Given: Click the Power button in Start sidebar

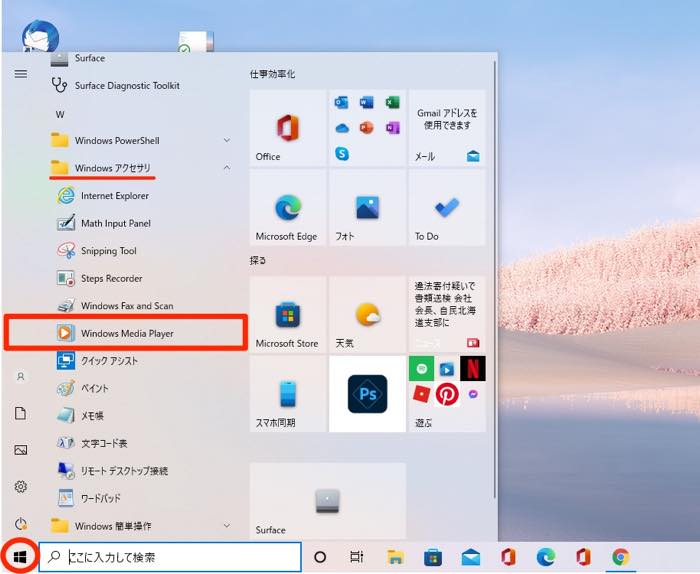Looking at the screenshot, I should pos(21,523).
